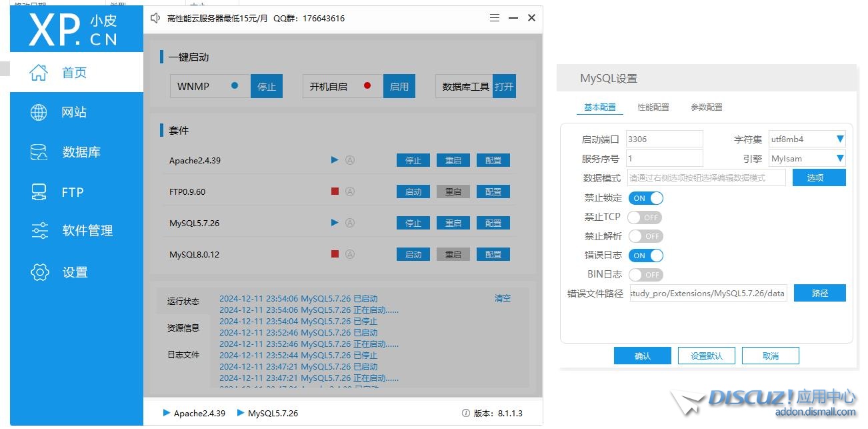This screenshot has width=868, height=429.
Task: Confirm MySQL settings with 确认
Action: tap(643, 356)
